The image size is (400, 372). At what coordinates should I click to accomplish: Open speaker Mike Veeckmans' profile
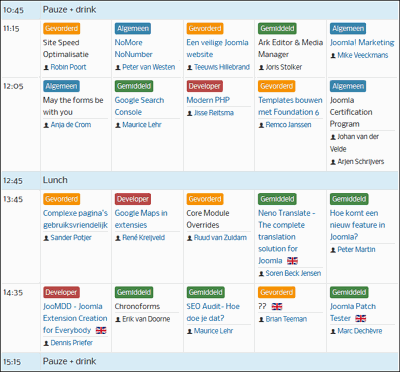(363, 56)
